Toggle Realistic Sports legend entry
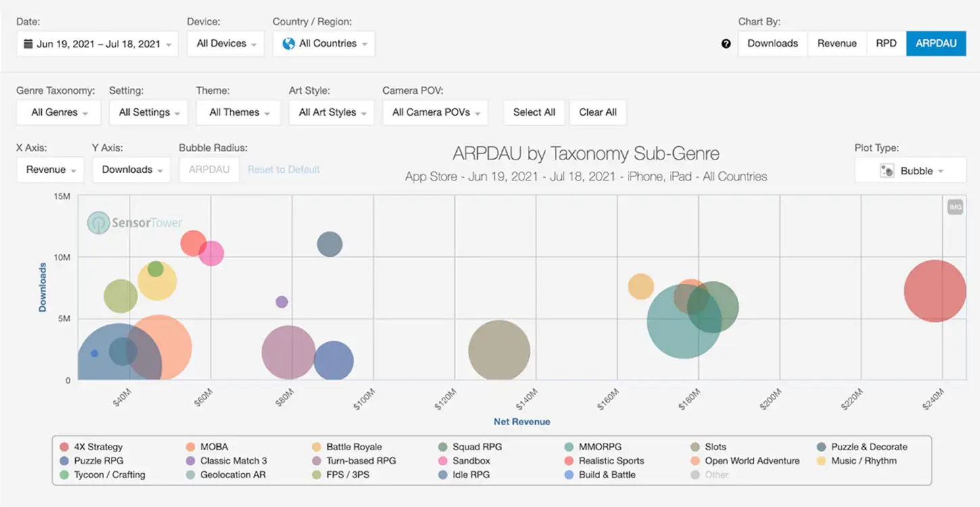 604,461
